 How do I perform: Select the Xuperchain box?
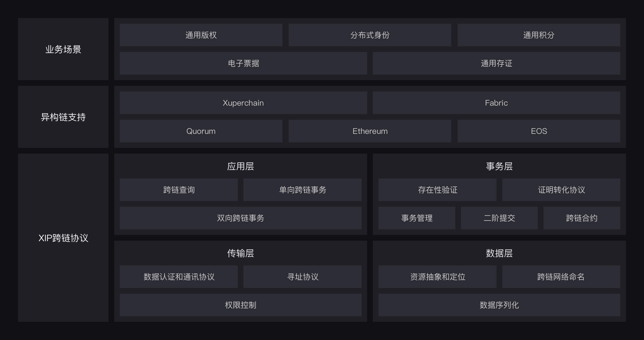[x=243, y=103]
